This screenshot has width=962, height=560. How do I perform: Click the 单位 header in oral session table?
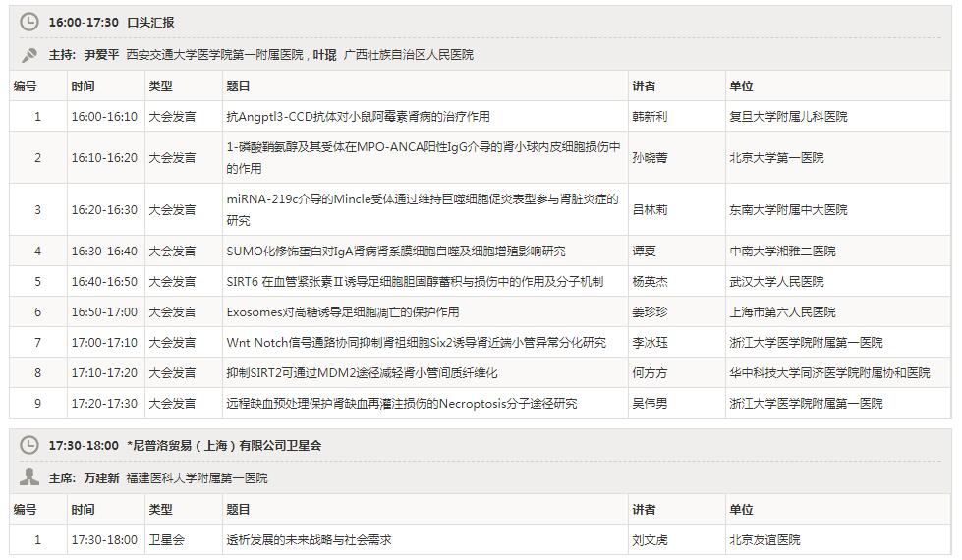click(741, 85)
